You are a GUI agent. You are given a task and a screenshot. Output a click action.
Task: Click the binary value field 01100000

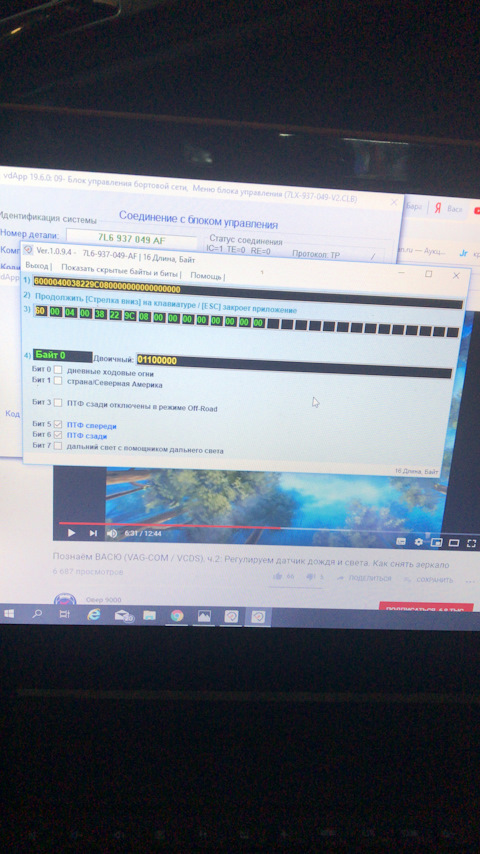point(294,365)
